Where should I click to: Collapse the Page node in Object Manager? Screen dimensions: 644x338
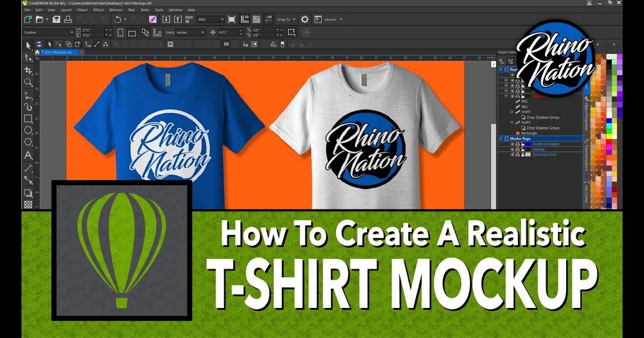coord(501,69)
